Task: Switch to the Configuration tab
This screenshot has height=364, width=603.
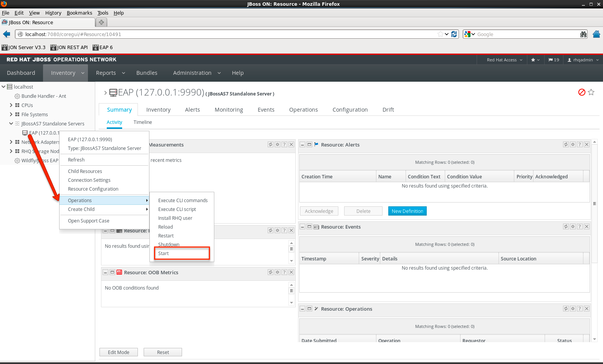Action: [x=350, y=110]
